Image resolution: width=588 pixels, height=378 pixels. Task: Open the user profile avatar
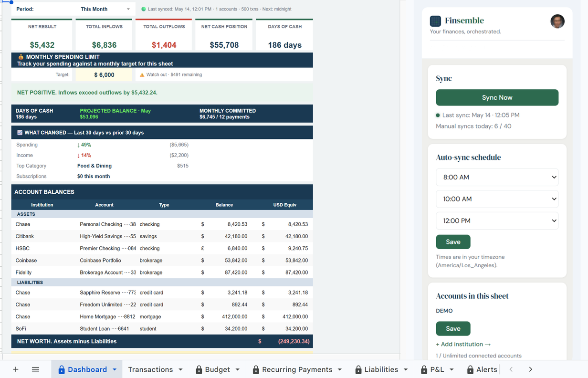click(x=557, y=21)
